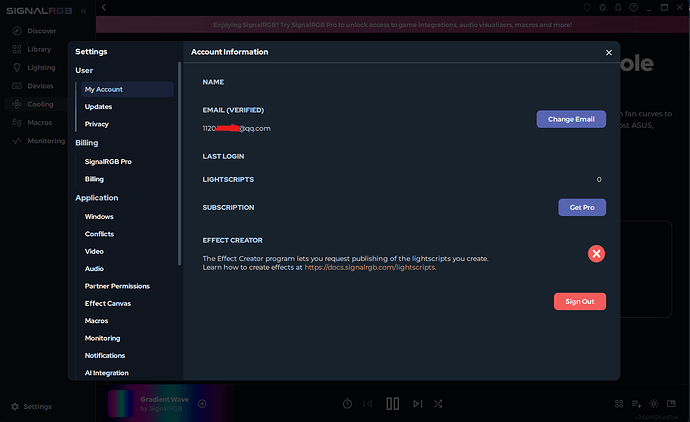Open the Lighting bulb icon
The image size is (690, 422).
[x=17, y=67]
